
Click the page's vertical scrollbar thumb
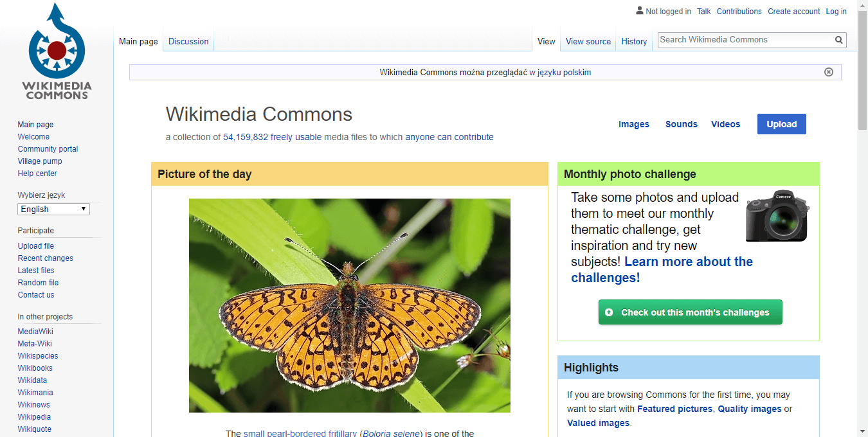862,71
